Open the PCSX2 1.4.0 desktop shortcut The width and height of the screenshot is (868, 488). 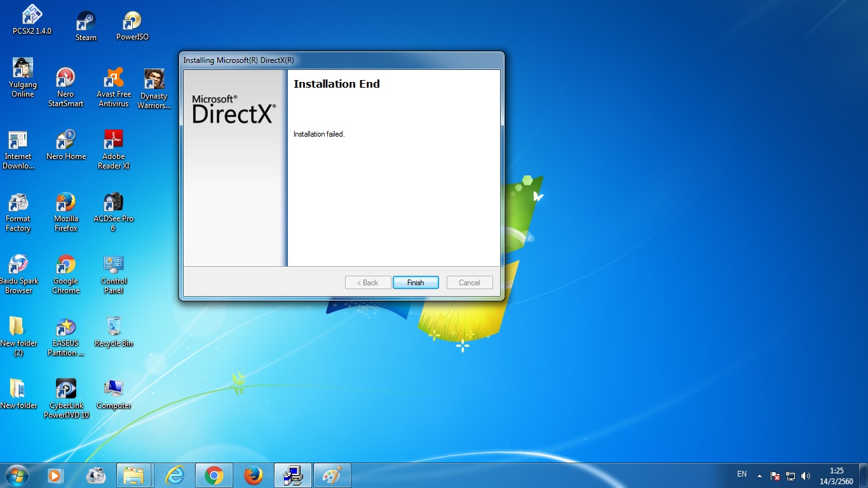pos(32,19)
